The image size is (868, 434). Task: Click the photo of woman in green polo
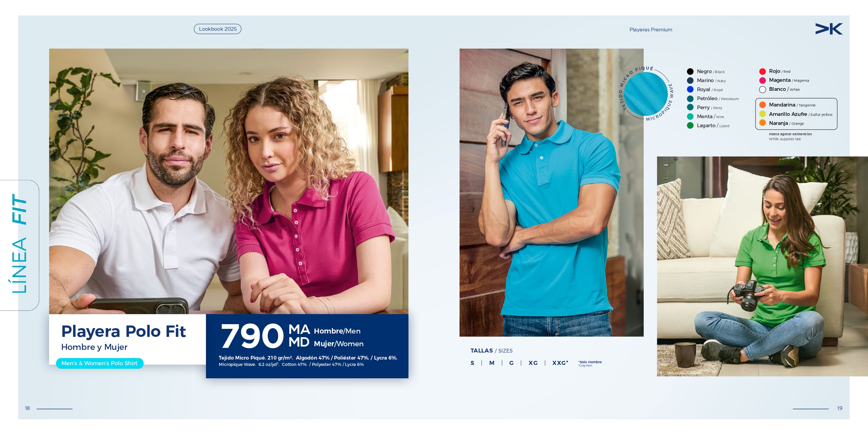click(762, 266)
